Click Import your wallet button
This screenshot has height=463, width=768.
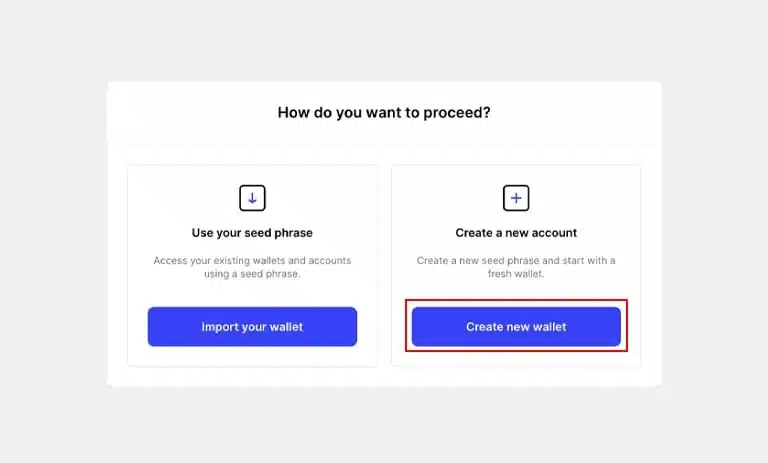[252, 327]
